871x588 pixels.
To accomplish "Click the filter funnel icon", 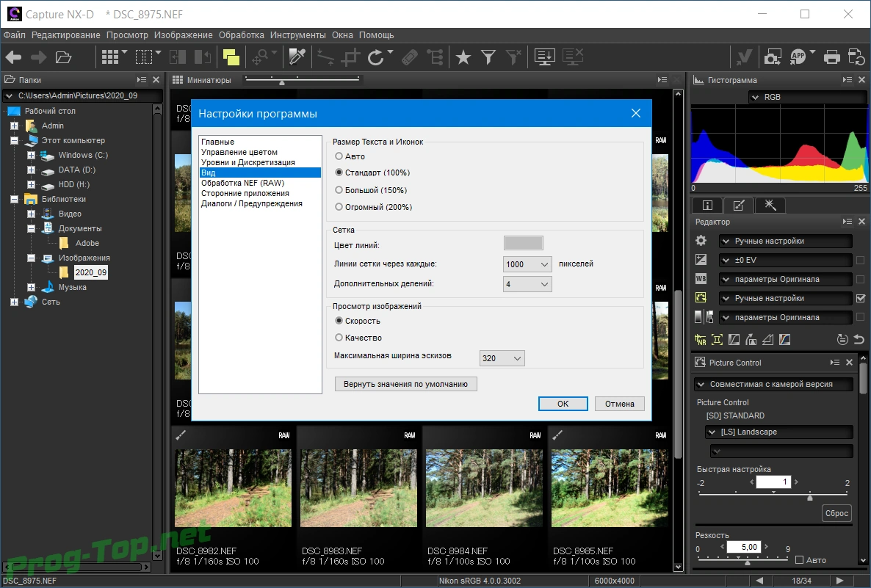I will tap(488, 57).
